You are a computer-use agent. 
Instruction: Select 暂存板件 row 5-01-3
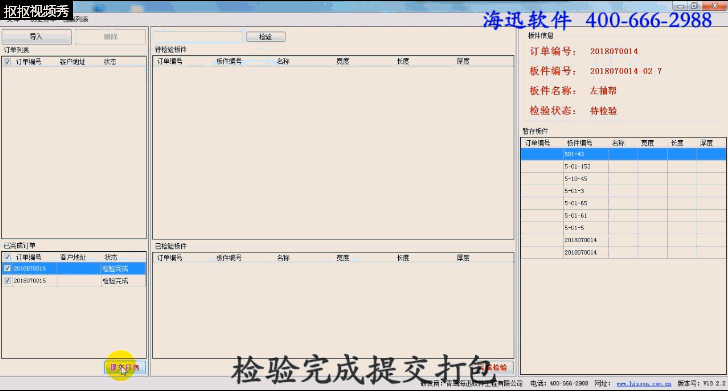623,191
